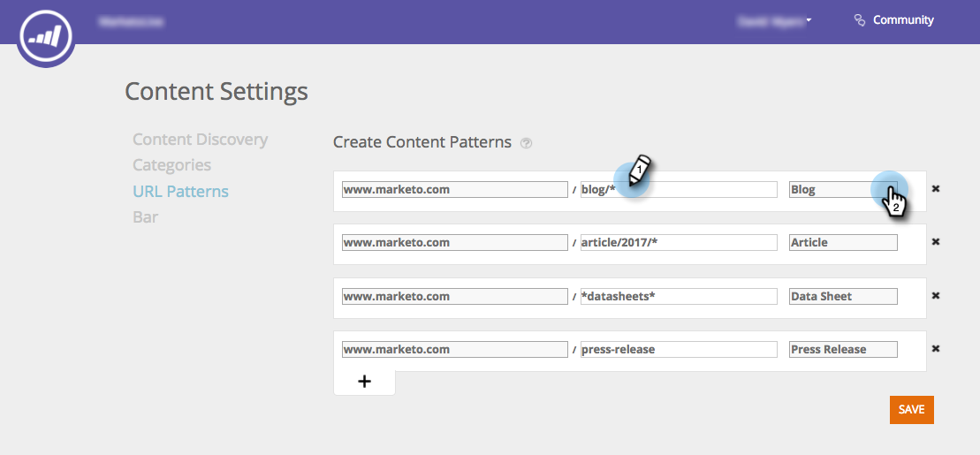
Task: Remove the press-release pattern row
Action: (x=936, y=349)
